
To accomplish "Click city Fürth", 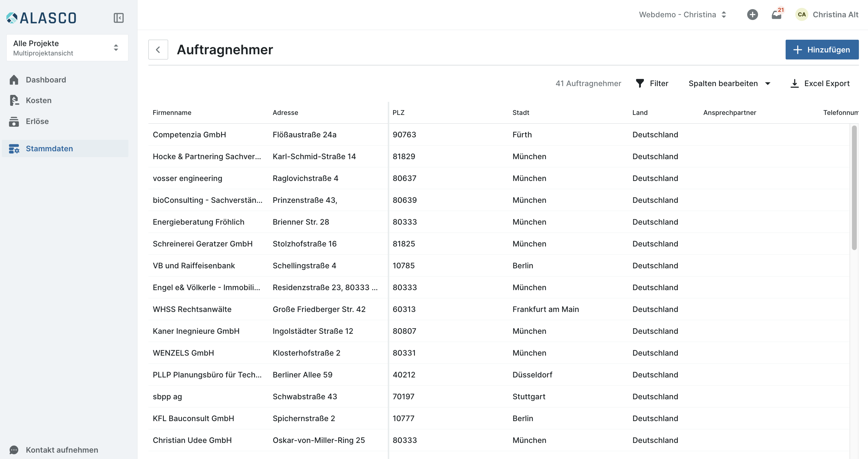I will 522,135.
